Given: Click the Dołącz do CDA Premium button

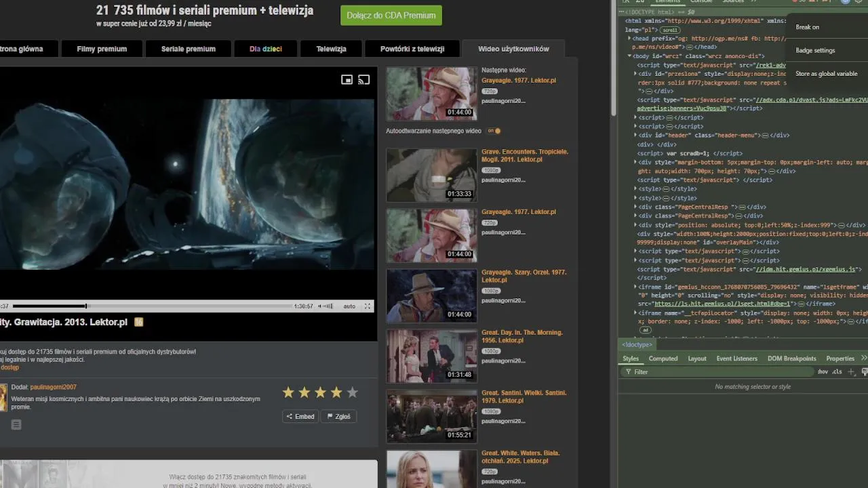Looking at the screenshot, I should point(391,15).
